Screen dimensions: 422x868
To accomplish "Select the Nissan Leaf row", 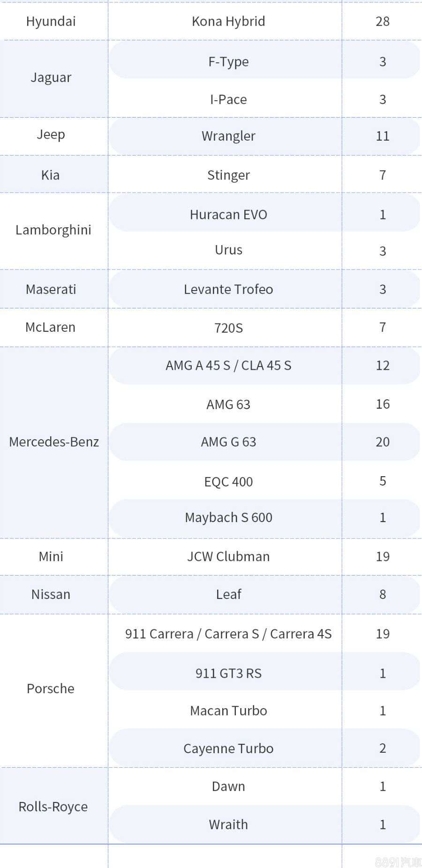I will 265,594.
